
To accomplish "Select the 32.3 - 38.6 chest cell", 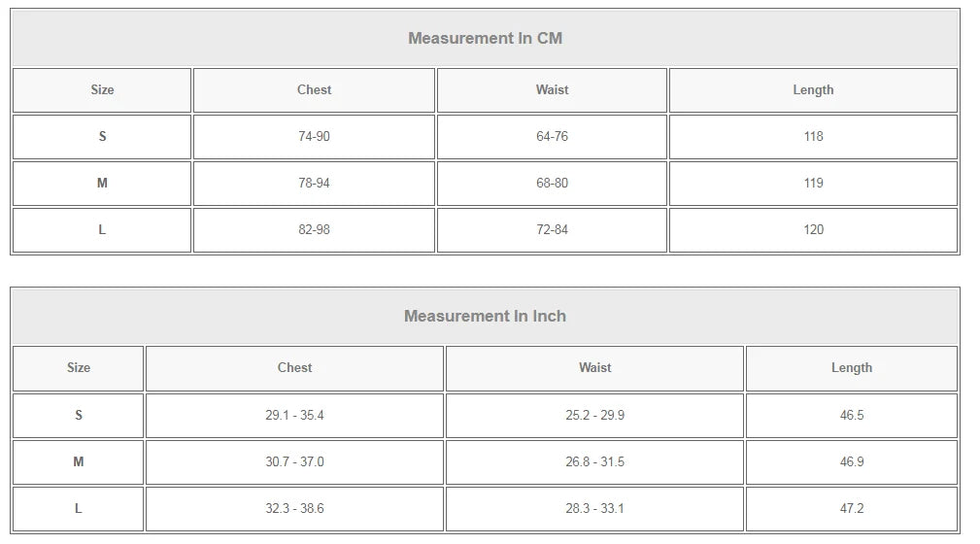I will [x=294, y=509].
